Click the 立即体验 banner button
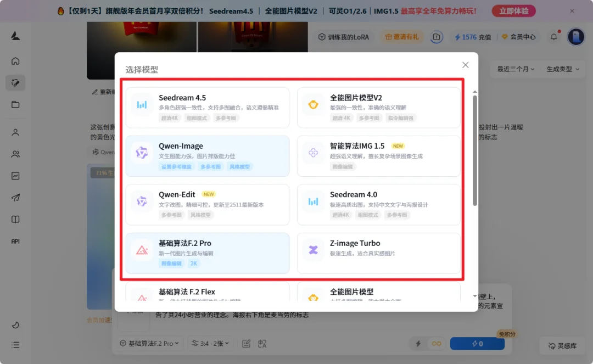 pos(513,10)
